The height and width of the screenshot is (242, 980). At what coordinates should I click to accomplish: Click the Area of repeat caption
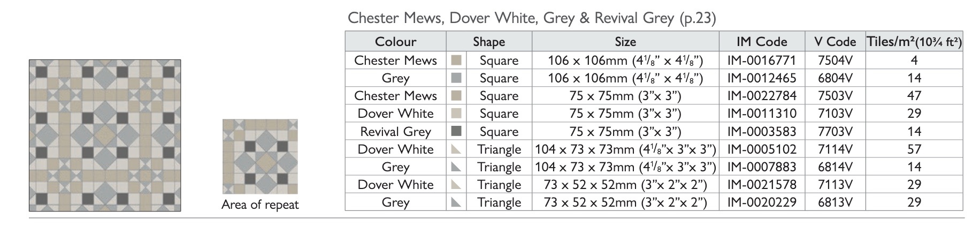click(x=260, y=205)
